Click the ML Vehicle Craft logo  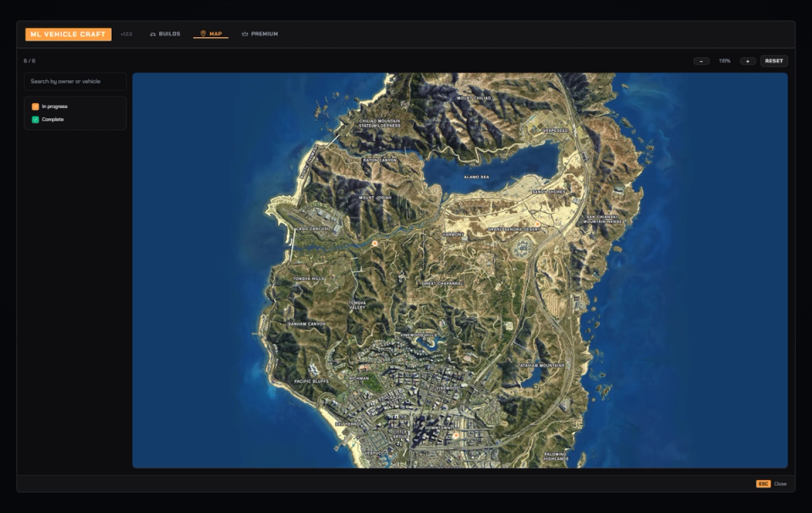(69, 34)
